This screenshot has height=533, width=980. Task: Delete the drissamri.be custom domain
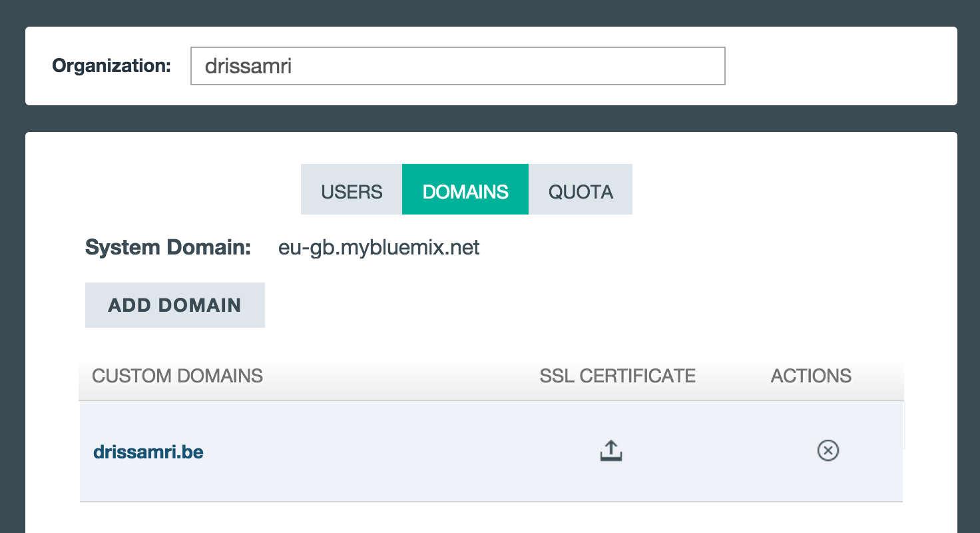click(828, 451)
